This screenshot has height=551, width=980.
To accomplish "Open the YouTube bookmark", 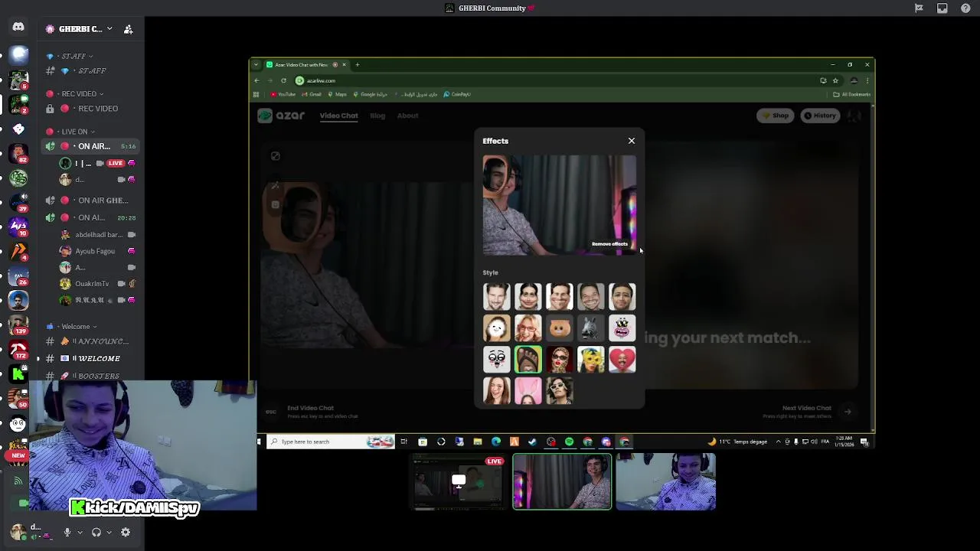I will tap(283, 94).
